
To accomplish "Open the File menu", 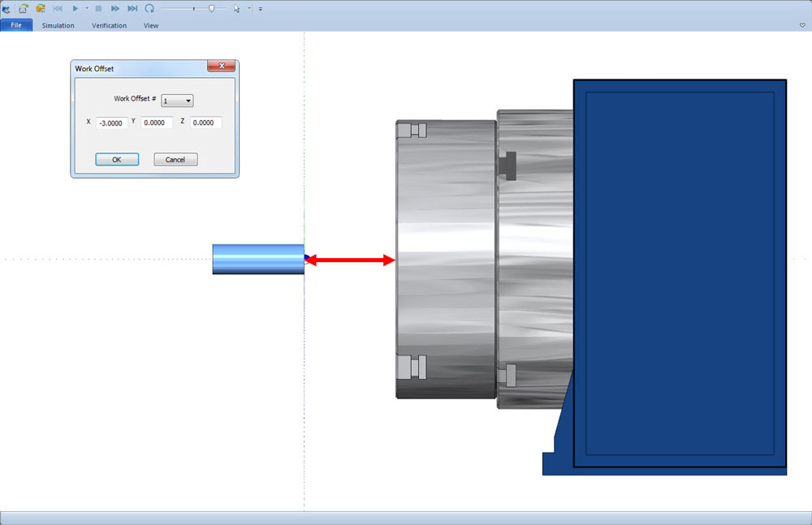I will point(16,25).
